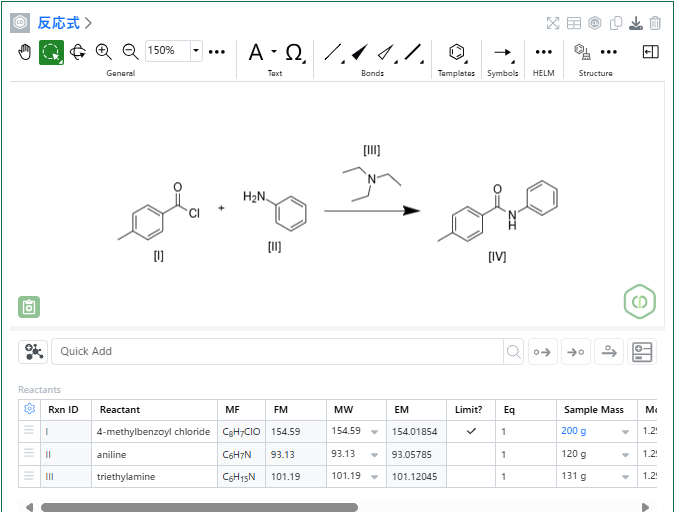Click the Quick Add search field
Image resolution: width=679 pixels, height=512 pixels.
tap(278, 351)
